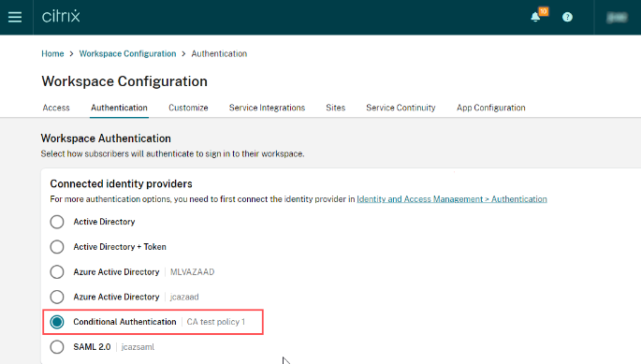The height and width of the screenshot is (364, 641).
Task: Click the jcazaad label text
Action: [x=184, y=297]
